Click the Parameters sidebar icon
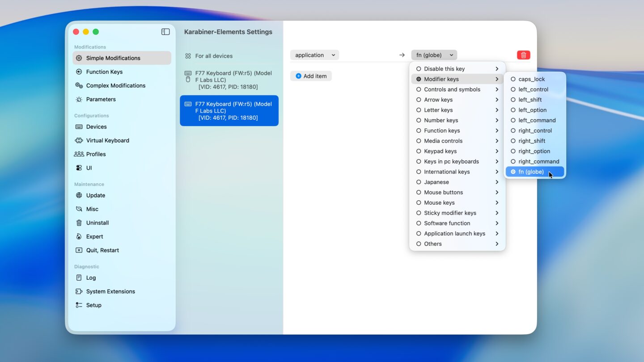The image size is (644, 362). tap(79, 99)
